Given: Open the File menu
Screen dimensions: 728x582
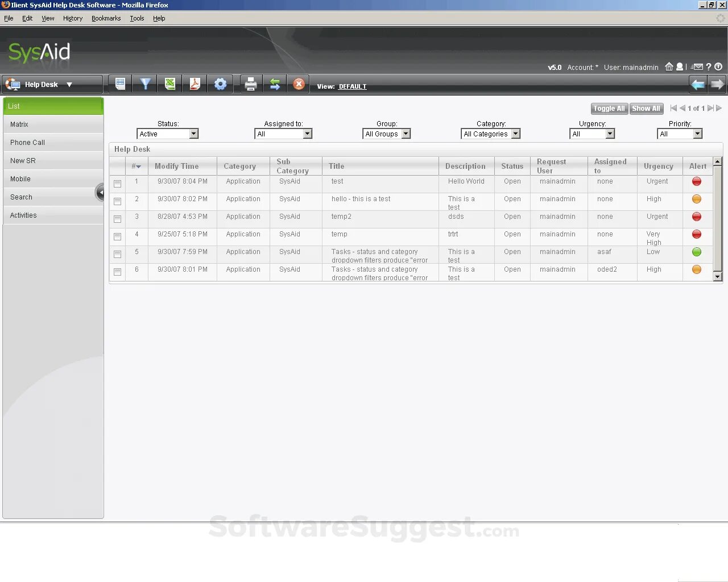Looking at the screenshot, I should 9,18.
